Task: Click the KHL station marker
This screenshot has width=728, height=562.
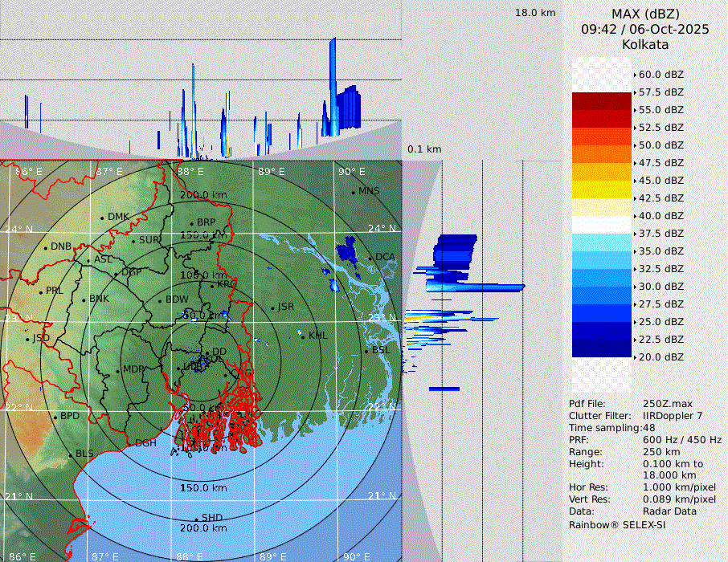Action: (x=304, y=336)
